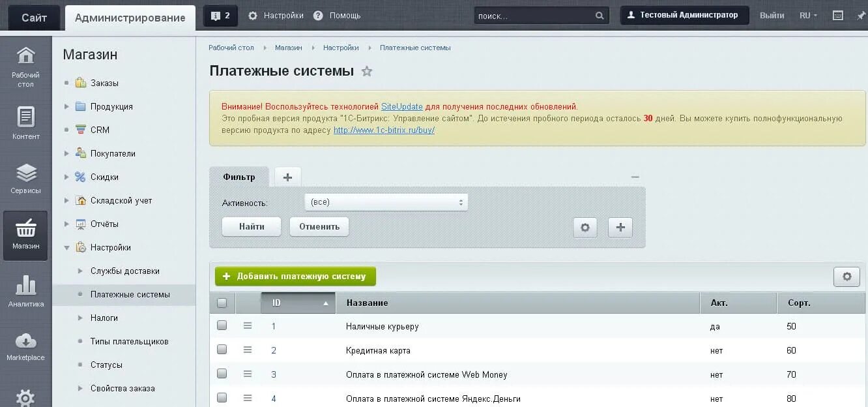Expand the Отчёты tree node

(66, 224)
